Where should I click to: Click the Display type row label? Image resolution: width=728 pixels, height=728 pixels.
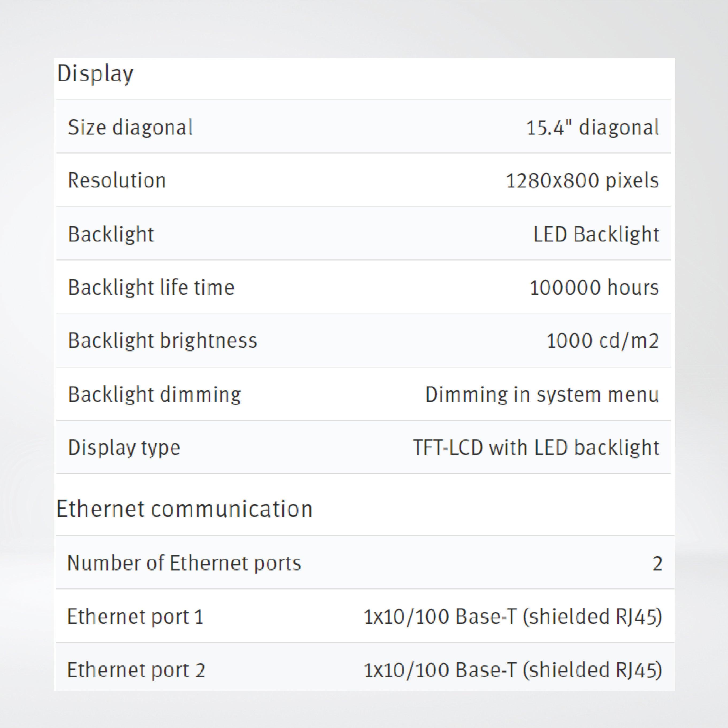point(124,447)
